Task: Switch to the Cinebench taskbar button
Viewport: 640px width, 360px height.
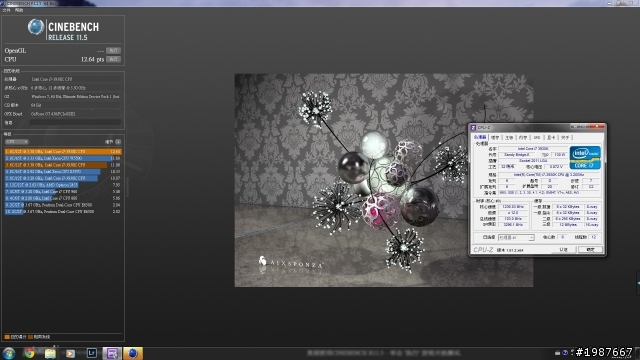Action: coord(133,353)
